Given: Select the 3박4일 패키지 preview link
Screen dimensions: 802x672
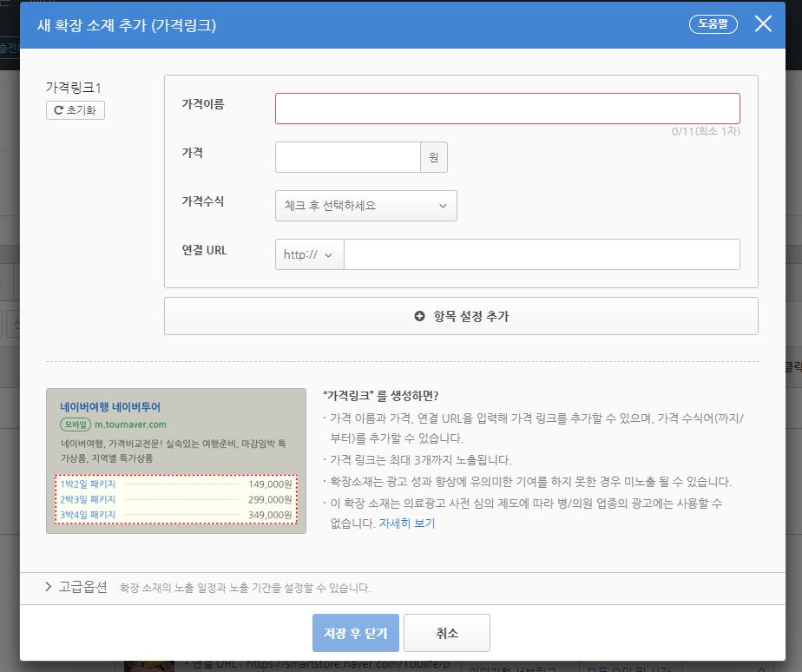Looking at the screenshot, I should [89, 515].
